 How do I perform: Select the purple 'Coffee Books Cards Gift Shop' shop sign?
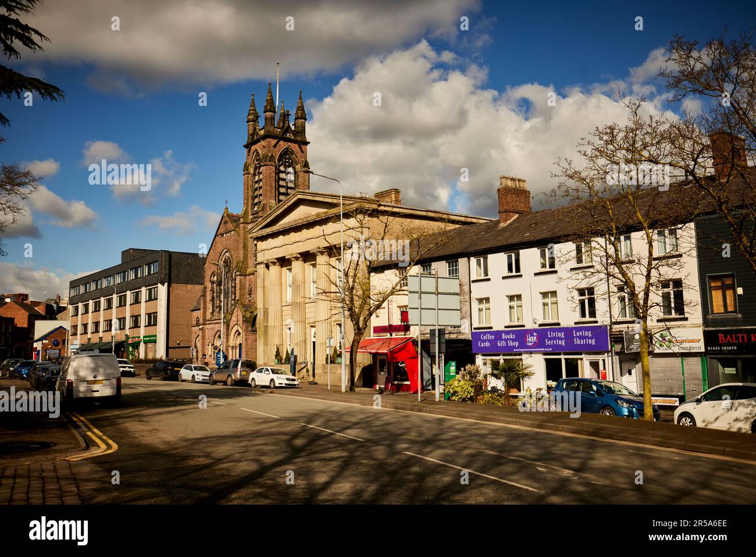[540, 339]
